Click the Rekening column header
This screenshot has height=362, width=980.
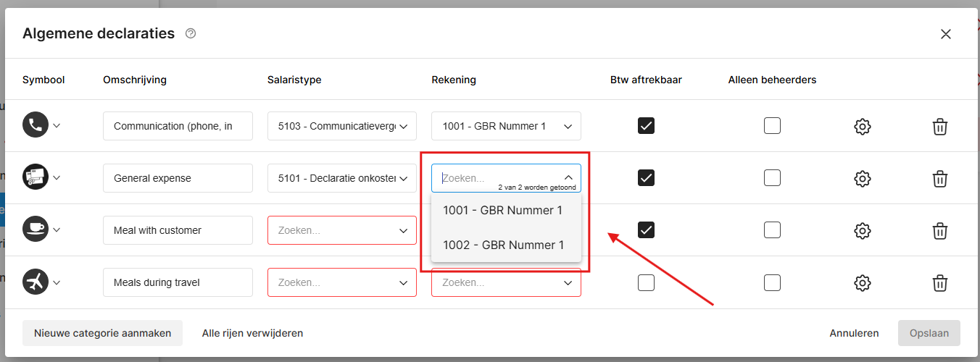(x=454, y=80)
